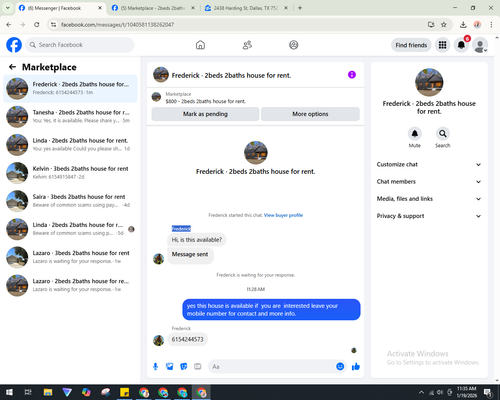The width and height of the screenshot is (500, 400).
Task: Choose a GIF icon
Action: tap(198, 367)
